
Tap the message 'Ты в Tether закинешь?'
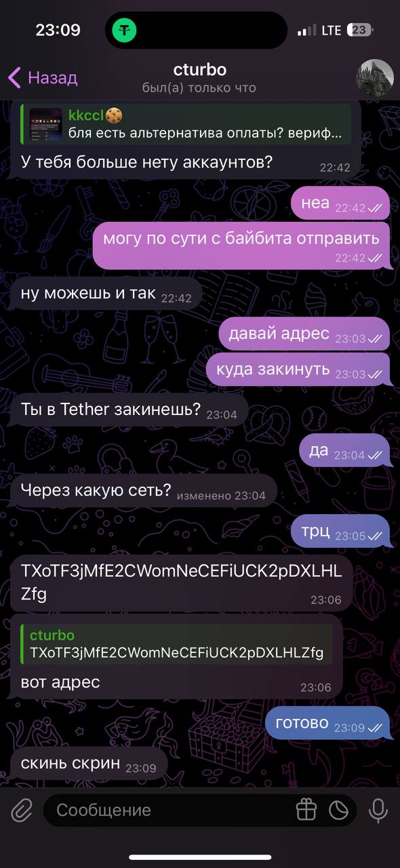click(129, 410)
